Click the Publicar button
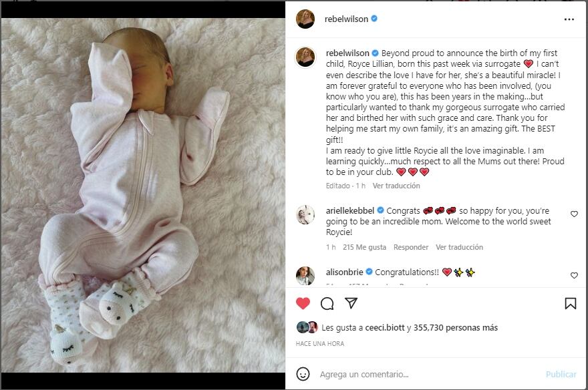The height and width of the screenshot is (390, 588). tap(561, 374)
